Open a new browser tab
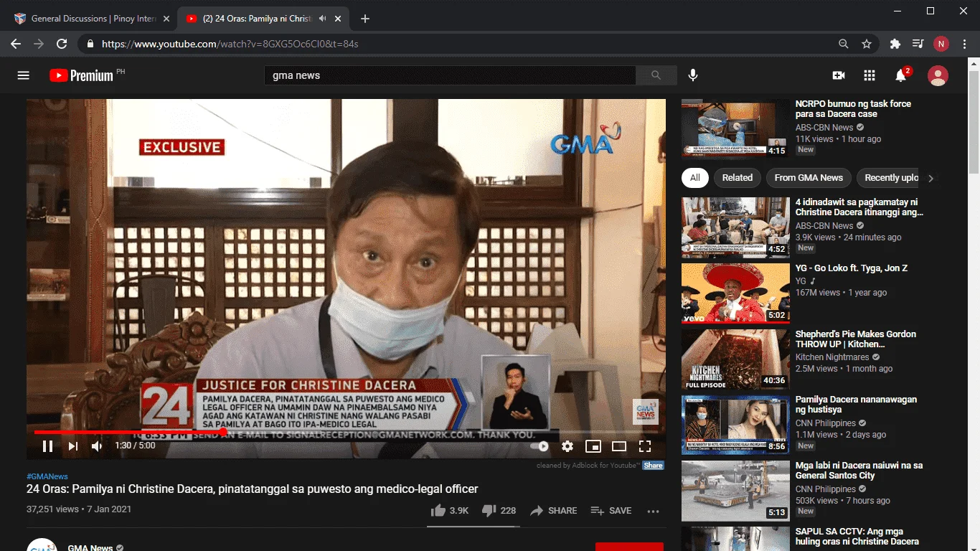The width and height of the screenshot is (980, 551). [365, 19]
